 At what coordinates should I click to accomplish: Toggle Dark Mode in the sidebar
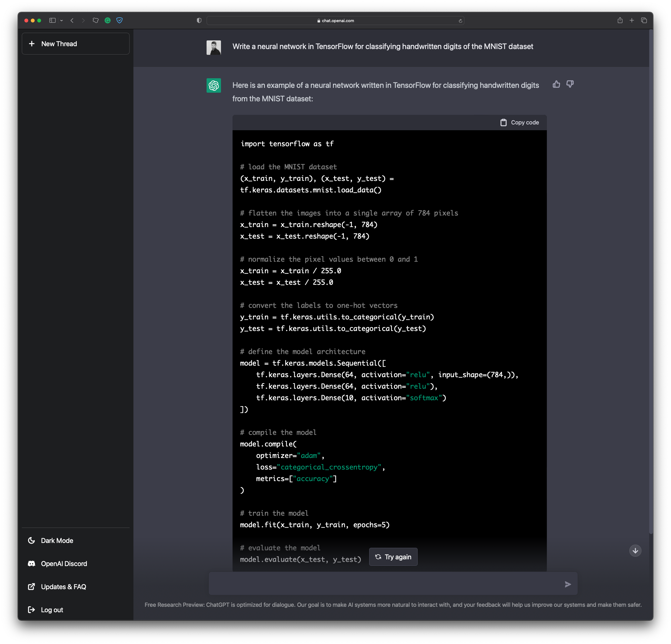(57, 541)
